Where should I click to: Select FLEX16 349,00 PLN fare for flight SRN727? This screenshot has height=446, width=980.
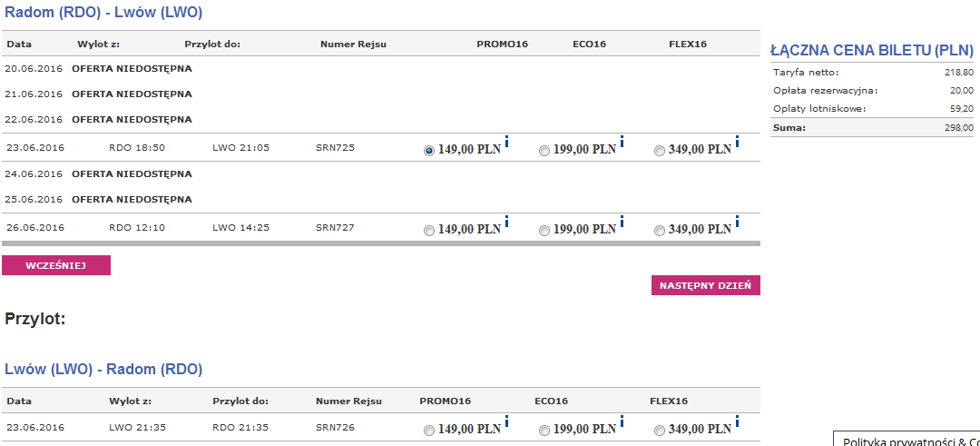click(659, 231)
